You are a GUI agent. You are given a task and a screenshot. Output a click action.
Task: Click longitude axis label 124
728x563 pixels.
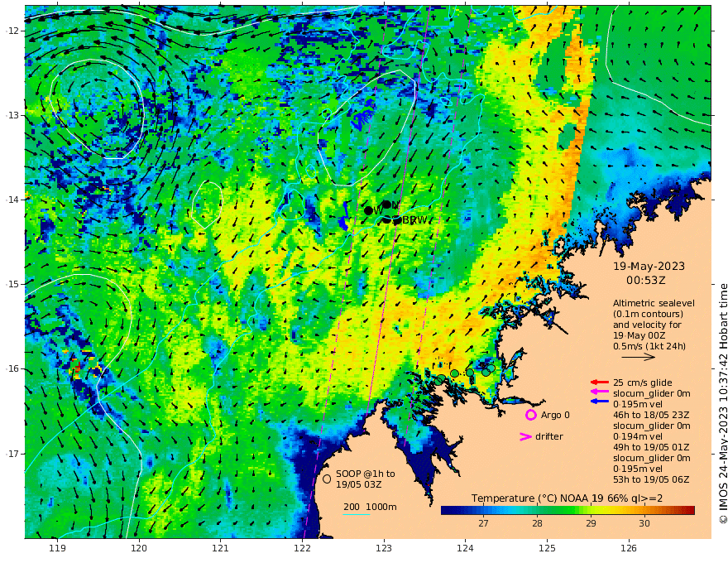pyautogui.click(x=465, y=548)
